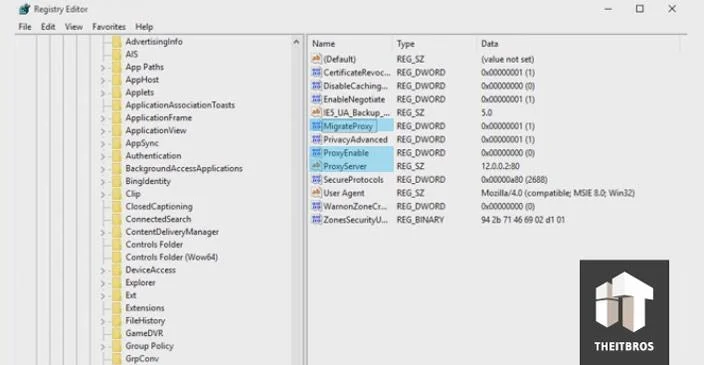Select the Extensions key
Image resolution: width=704 pixels, height=365 pixels.
point(145,308)
